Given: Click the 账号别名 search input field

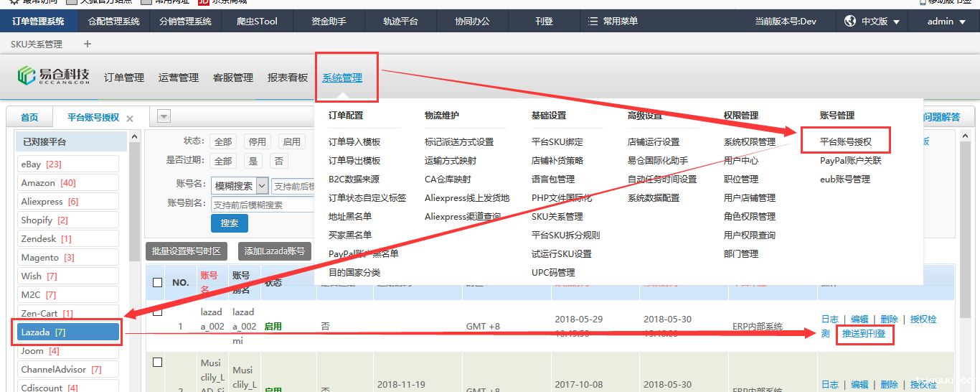Looking at the screenshot, I should (x=263, y=205).
